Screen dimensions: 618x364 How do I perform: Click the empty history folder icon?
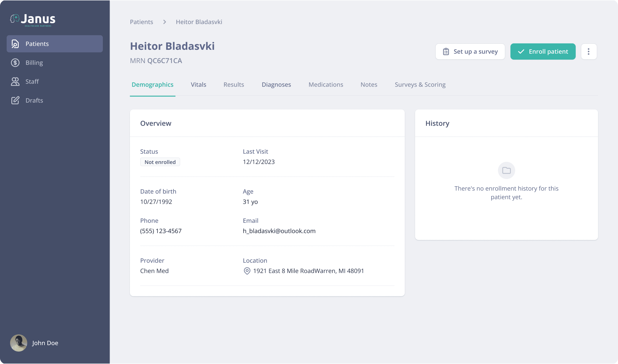[x=506, y=170]
